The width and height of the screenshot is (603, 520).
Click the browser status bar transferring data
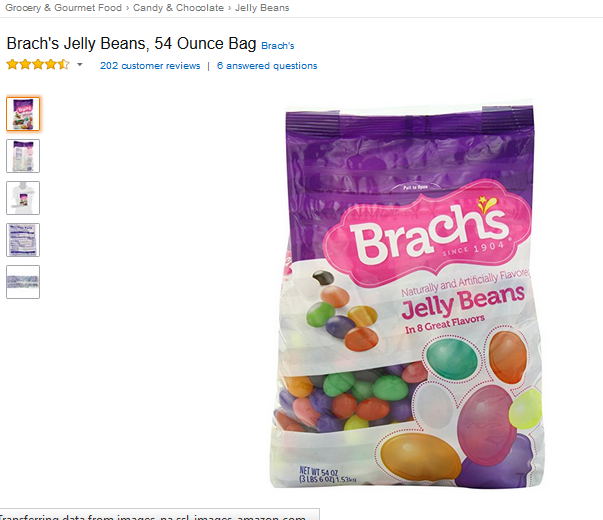click(x=159, y=515)
